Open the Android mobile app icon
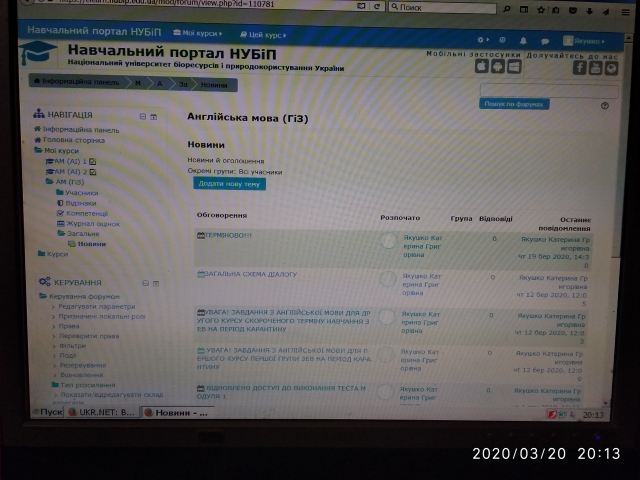640x480 pixels. tap(498, 66)
